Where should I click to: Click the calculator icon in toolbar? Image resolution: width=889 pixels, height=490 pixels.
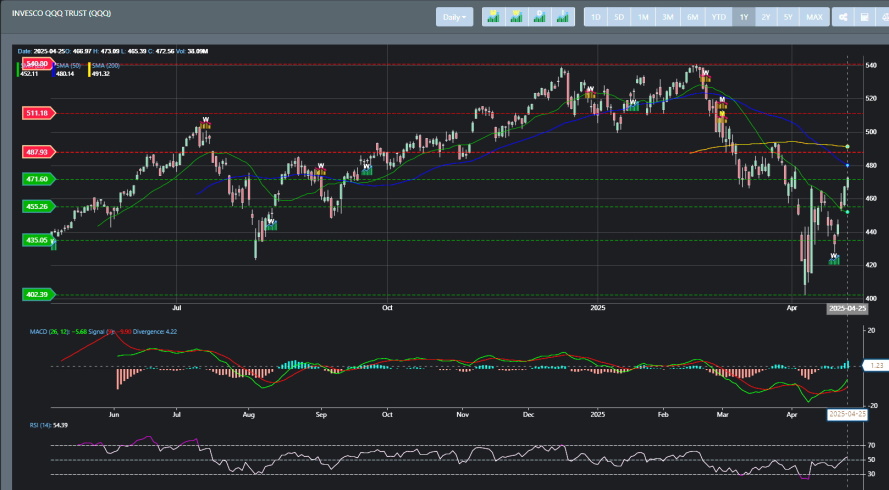point(865,17)
